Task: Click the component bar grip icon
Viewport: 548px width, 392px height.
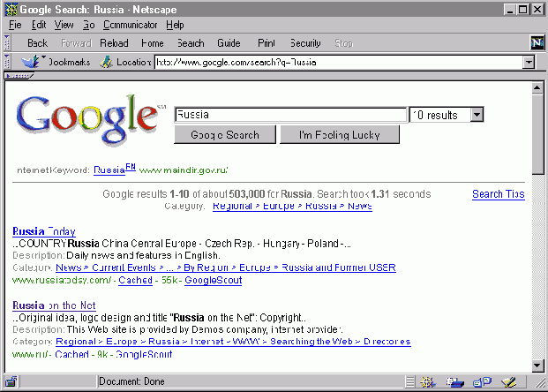Action: tap(410, 381)
